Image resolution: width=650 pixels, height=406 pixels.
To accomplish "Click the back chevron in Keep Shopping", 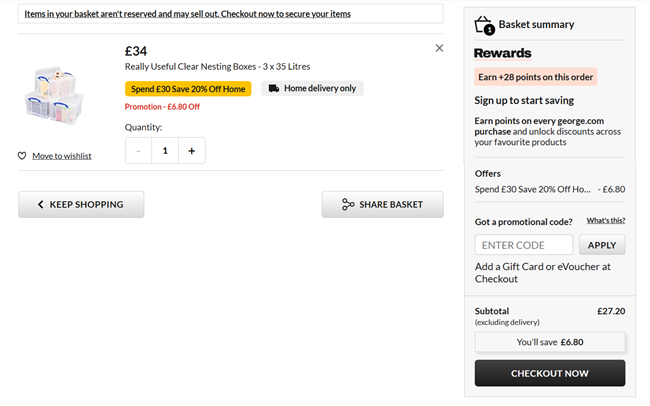I will tap(41, 204).
